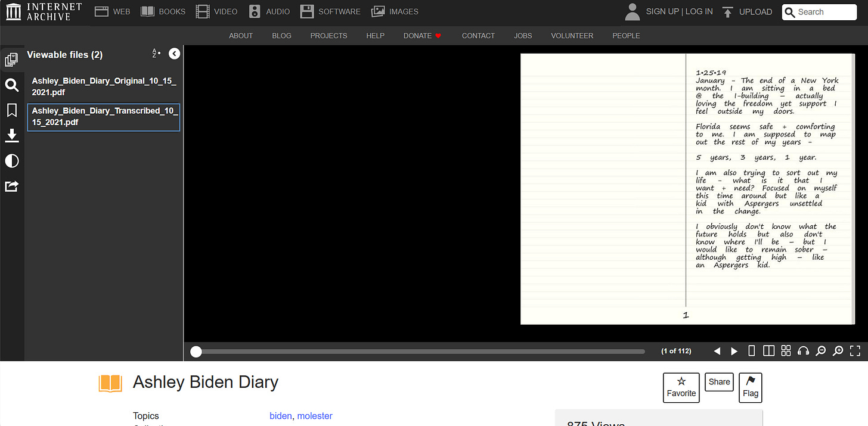Open the bookmarks sidebar icon
This screenshot has height=426, width=868.
tap(11, 110)
